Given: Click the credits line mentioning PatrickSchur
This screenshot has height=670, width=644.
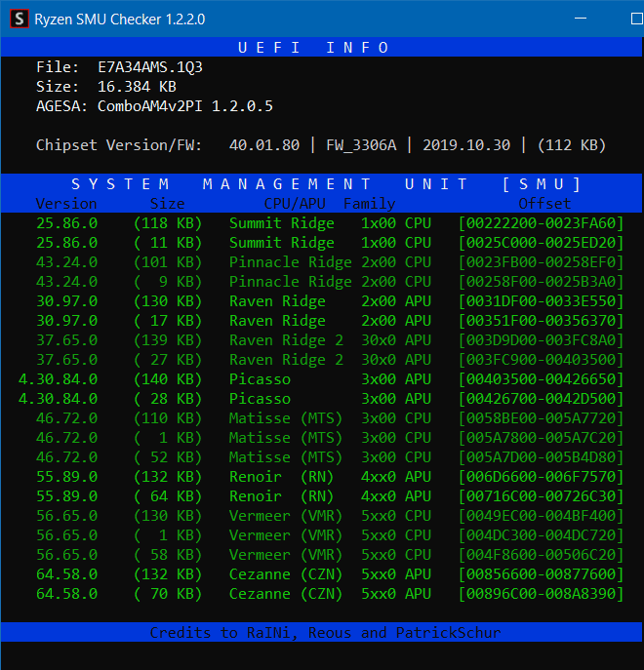Looking at the screenshot, I should 326,632.
